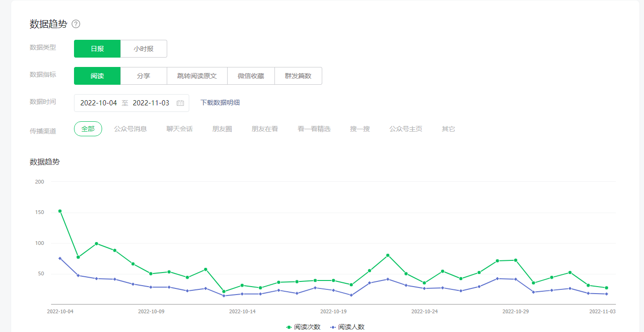Click the 2022-10-29 axis label
The height and width of the screenshot is (332, 644).
(516, 311)
